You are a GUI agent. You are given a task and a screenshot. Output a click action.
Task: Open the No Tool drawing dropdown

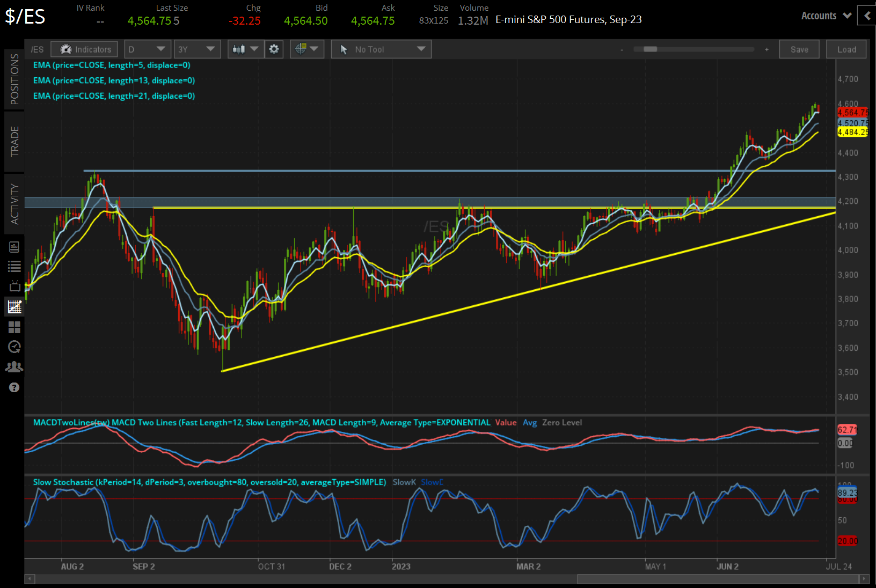pos(381,49)
